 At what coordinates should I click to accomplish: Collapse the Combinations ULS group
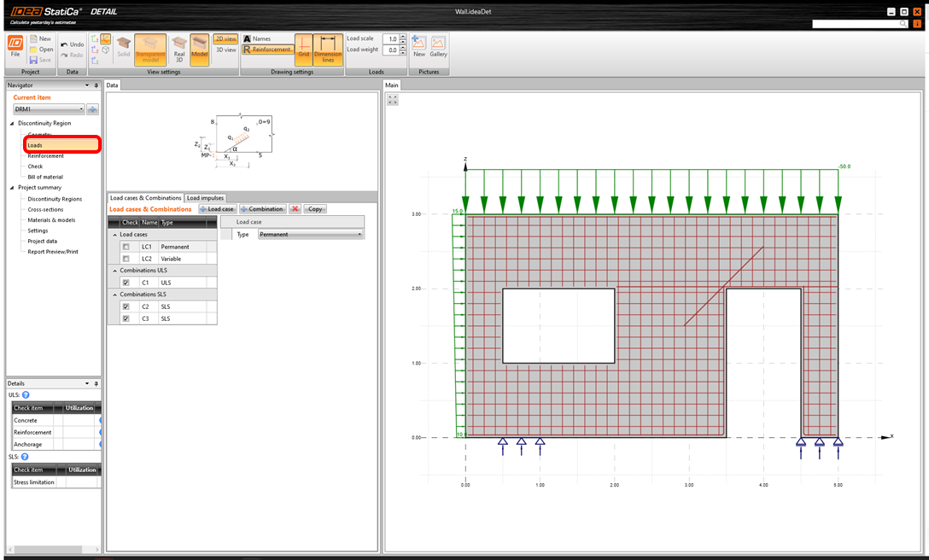(114, 271)
